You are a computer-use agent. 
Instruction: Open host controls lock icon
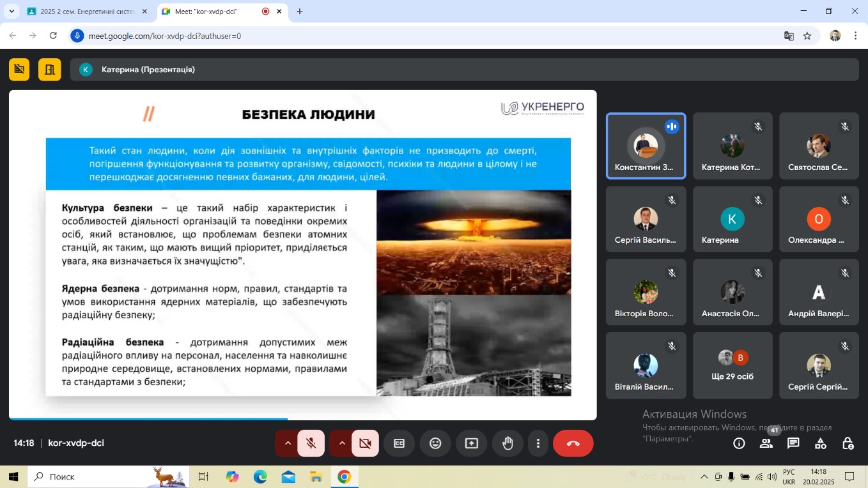tap(848, 443)
